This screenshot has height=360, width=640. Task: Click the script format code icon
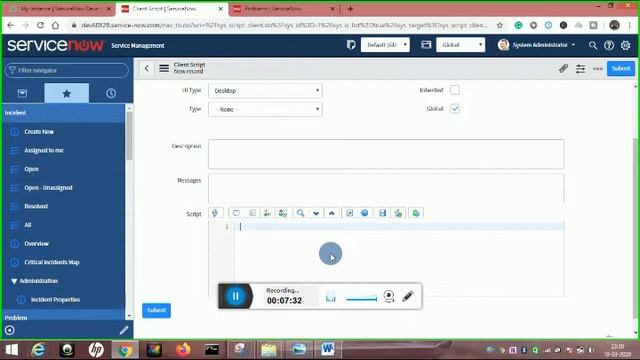click(252, 213)
